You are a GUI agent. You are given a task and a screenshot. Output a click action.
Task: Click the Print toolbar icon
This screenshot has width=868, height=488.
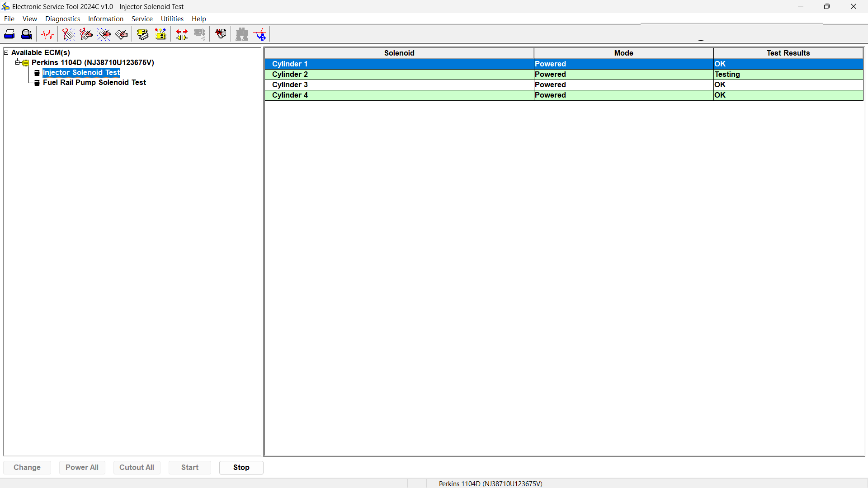click(9, 34)
